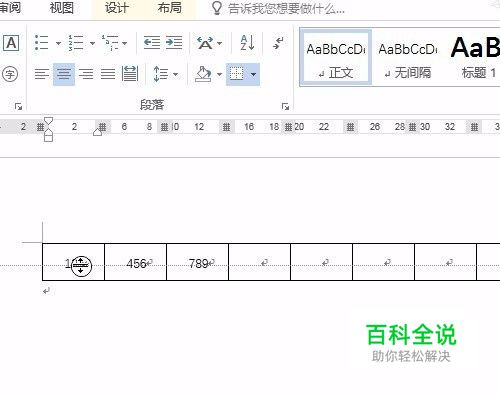Image resolution: width=500 pixels, height=395 pixels.
Task: Click the borders icon
Action: [237, 74]
